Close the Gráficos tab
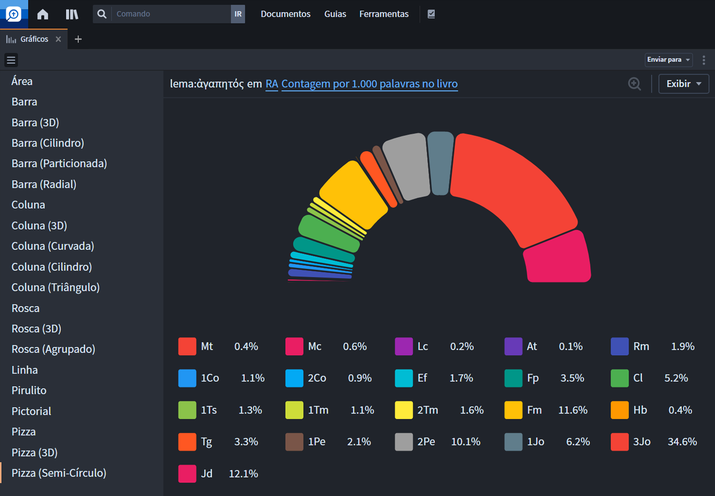The image size is (715, 496). click(x=58, y=39)
